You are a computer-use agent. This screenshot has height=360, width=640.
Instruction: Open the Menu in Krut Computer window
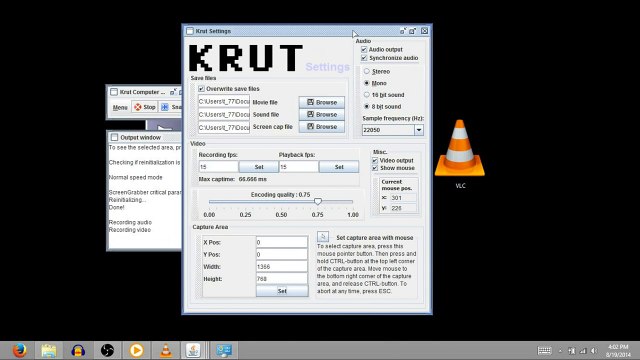coord(120,107)
